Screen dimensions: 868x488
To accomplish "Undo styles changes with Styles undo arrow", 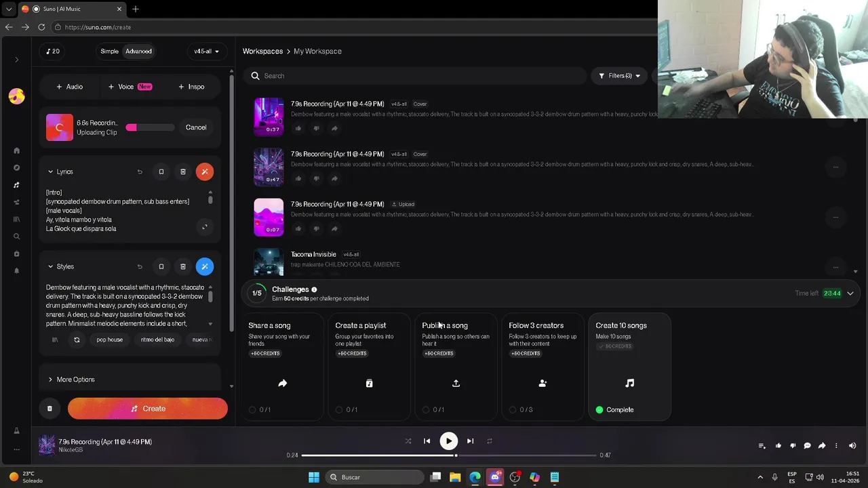I will (140, 266).
